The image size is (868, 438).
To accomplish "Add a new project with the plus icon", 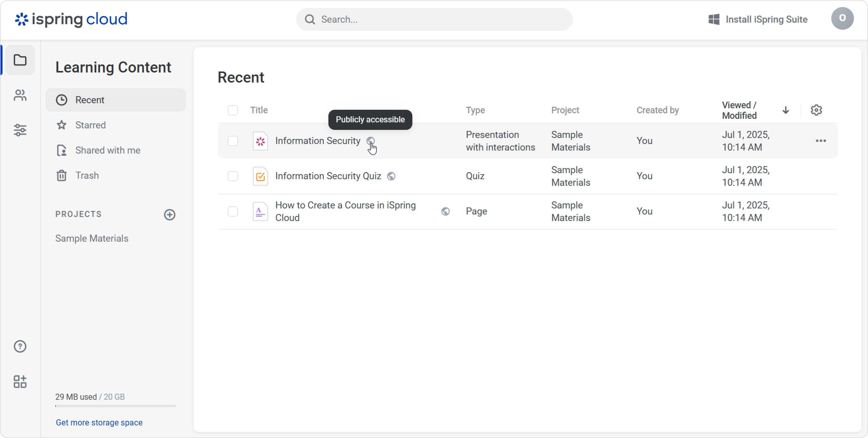I will (x=169, y=215).
